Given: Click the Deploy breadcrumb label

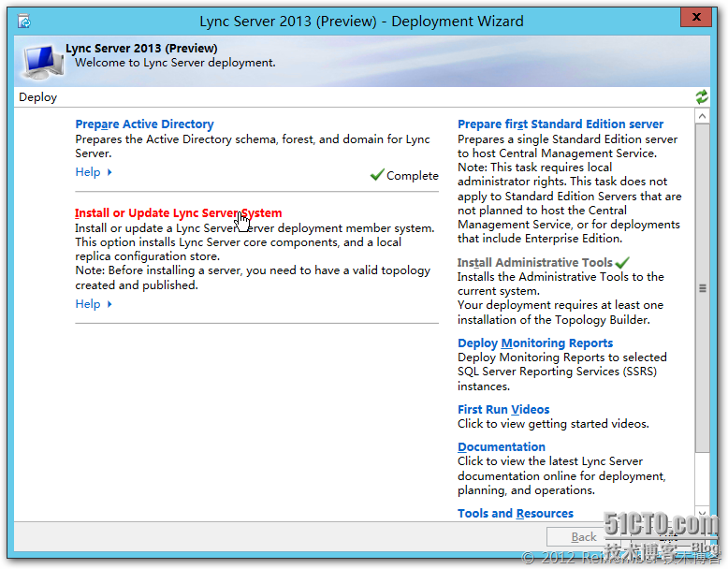Looking at the screenshot, I should 37,97.
